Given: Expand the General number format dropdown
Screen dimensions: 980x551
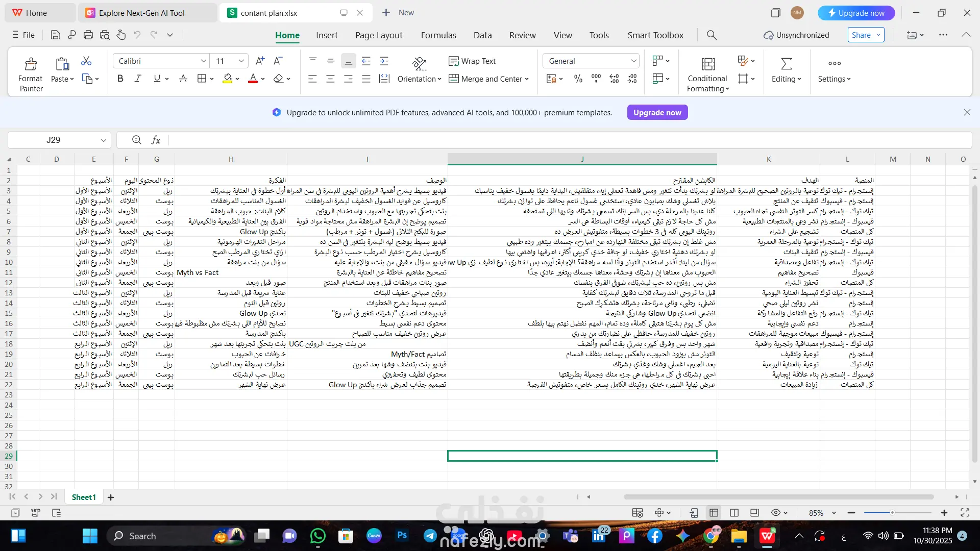Looking at the screenshot, I should click(633, 61).
